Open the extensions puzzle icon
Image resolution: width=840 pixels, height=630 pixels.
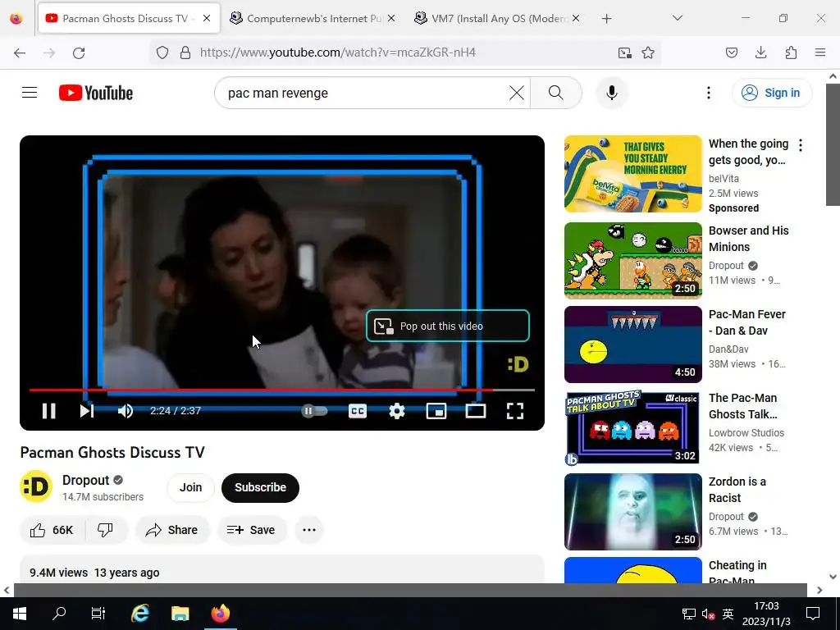[x=791, y=52]
